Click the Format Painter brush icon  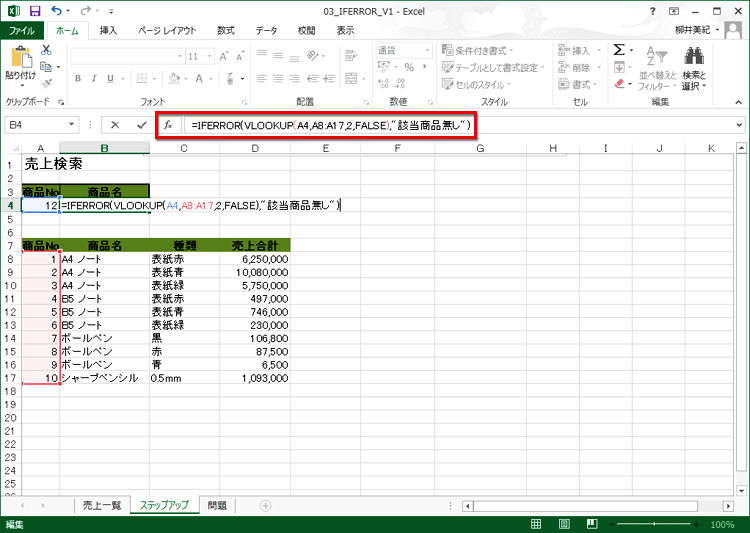tap(46, 84)
